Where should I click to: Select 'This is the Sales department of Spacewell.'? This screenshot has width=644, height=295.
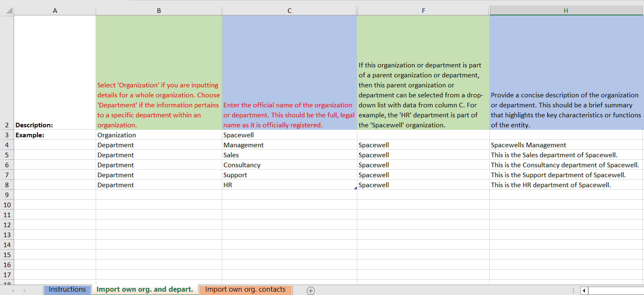566,155
